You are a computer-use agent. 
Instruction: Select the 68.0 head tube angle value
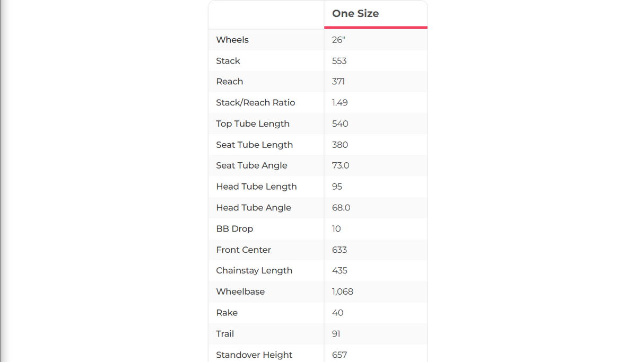click(341, 208)
